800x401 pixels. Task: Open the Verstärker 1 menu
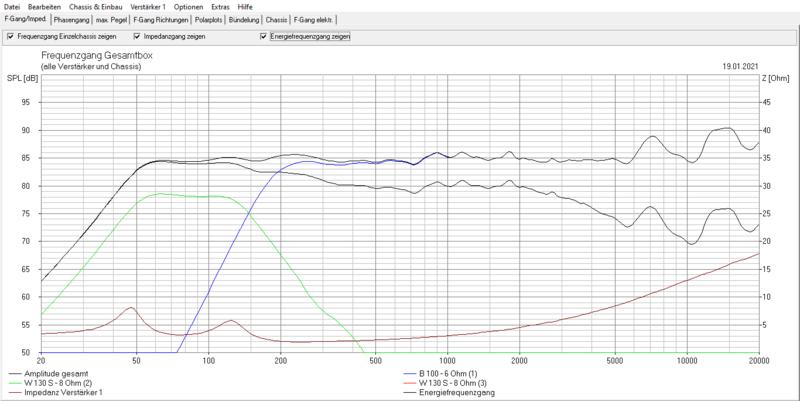click(148, 7)
